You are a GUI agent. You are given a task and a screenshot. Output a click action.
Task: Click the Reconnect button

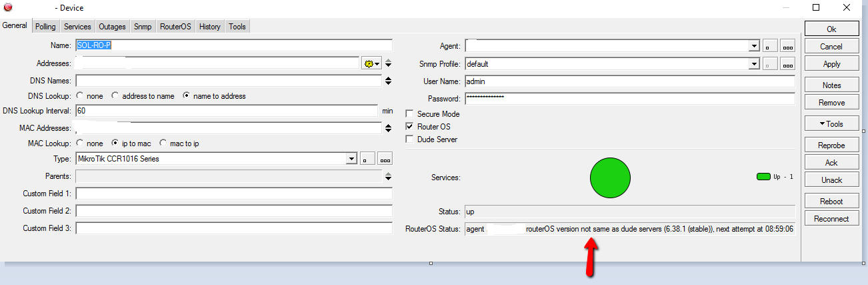coord(831,219)
